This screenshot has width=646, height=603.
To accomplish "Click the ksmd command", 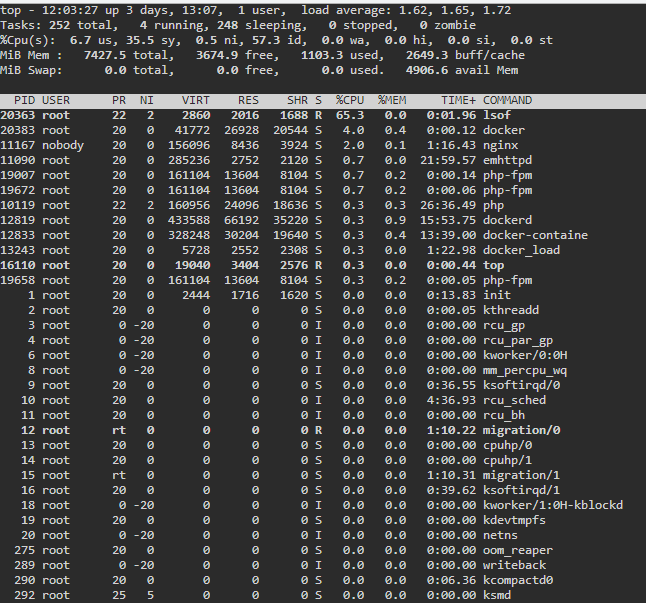I will 496,595.
